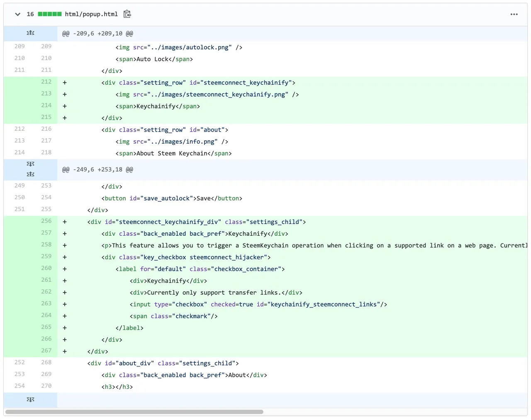Expand remaining lines below line 270

(x=30, y=400)
